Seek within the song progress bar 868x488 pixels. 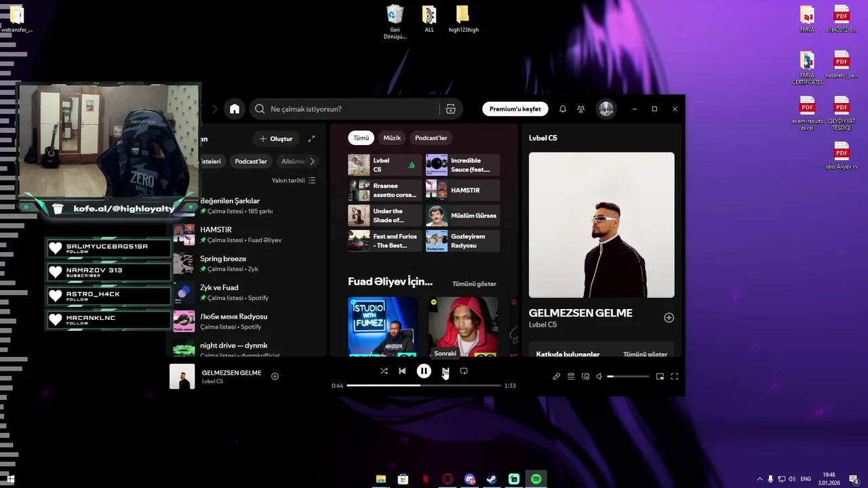424,385
